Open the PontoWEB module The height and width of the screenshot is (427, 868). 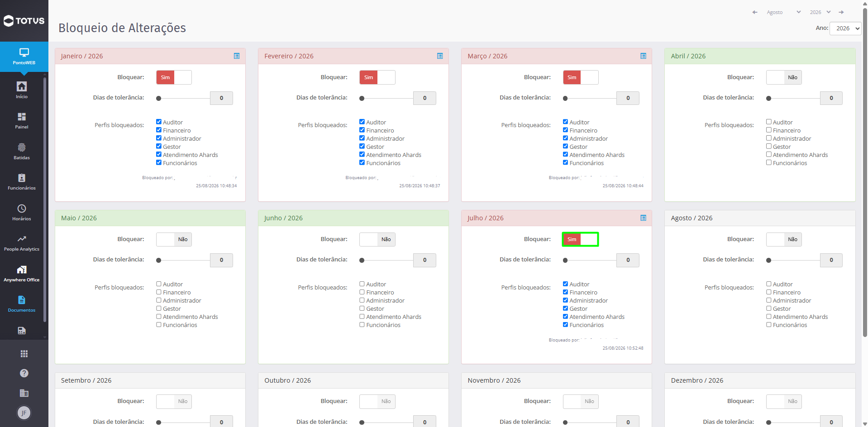(24, 57)
